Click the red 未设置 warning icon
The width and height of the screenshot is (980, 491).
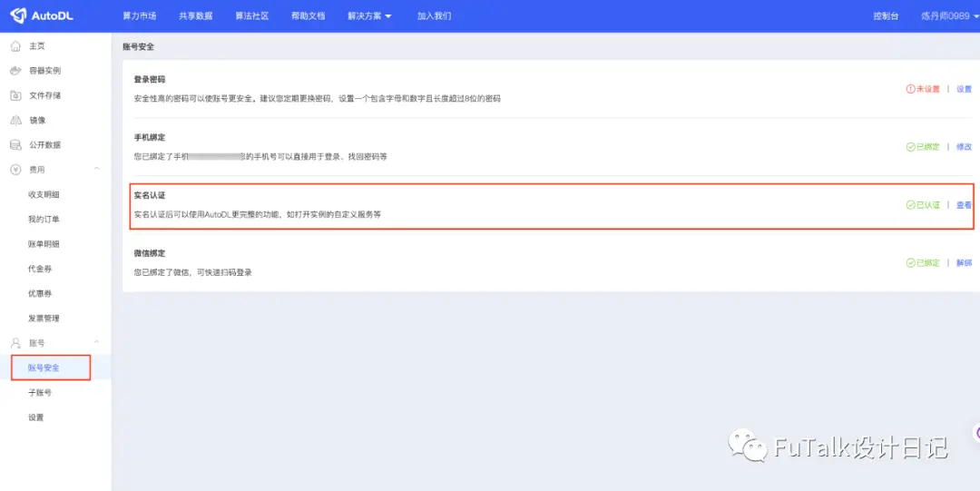point(910,90)
